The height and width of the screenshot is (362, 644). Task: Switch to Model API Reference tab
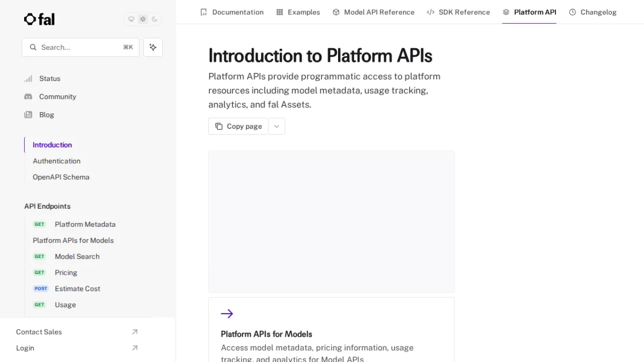pyautogui.click(x=374, y=12)
